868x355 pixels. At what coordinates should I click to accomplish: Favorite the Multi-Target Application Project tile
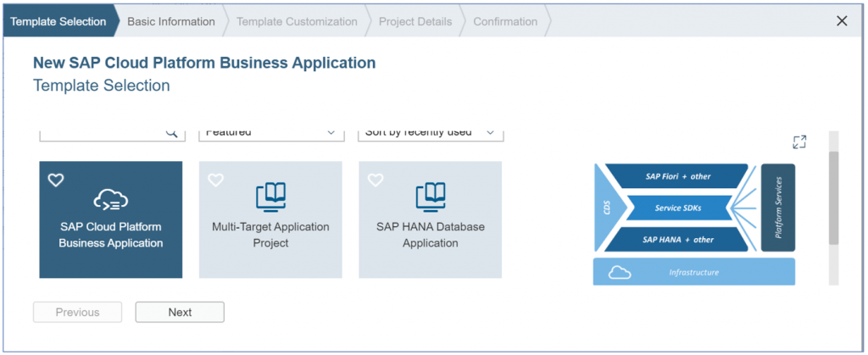(215, 180)
